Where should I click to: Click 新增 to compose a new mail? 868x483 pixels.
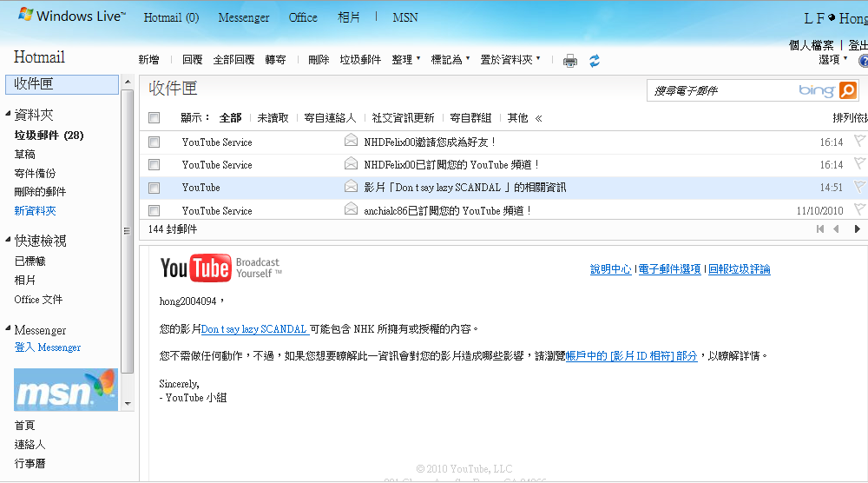148,59
